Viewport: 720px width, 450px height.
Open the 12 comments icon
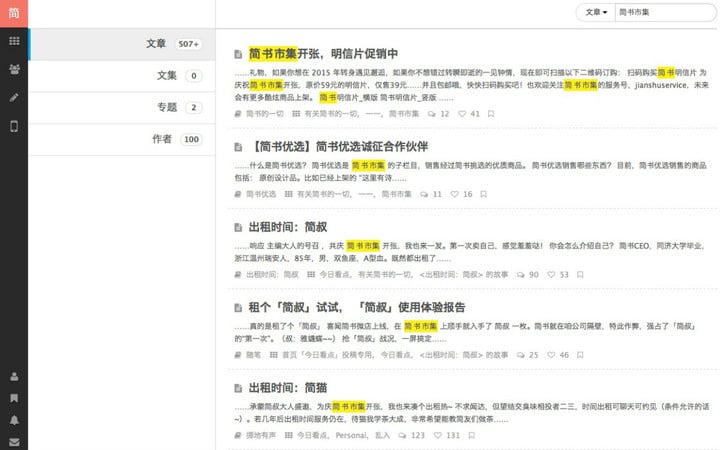432,114
